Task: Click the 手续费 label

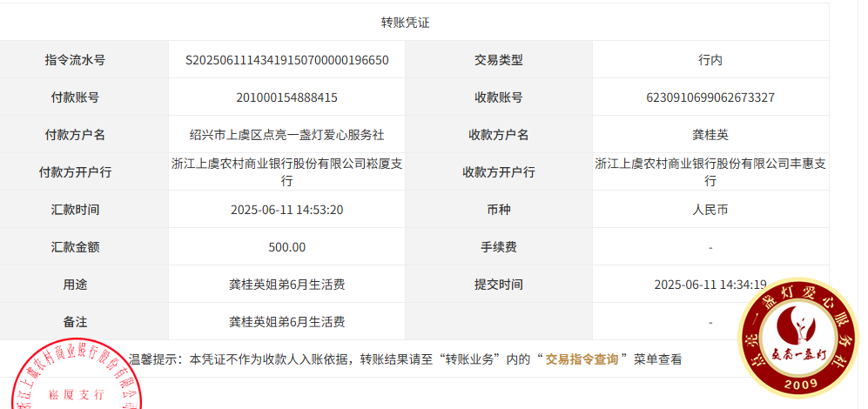Action: [499, 247]
